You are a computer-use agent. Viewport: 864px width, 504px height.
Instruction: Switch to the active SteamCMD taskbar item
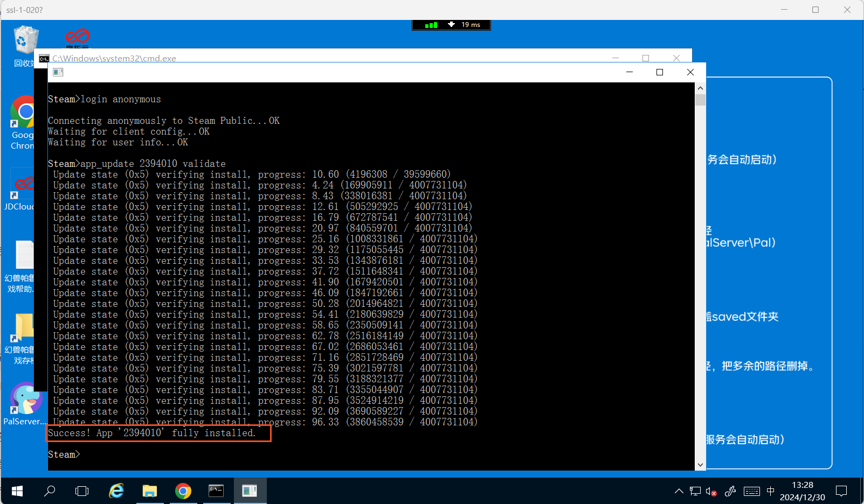click(250, 491)
